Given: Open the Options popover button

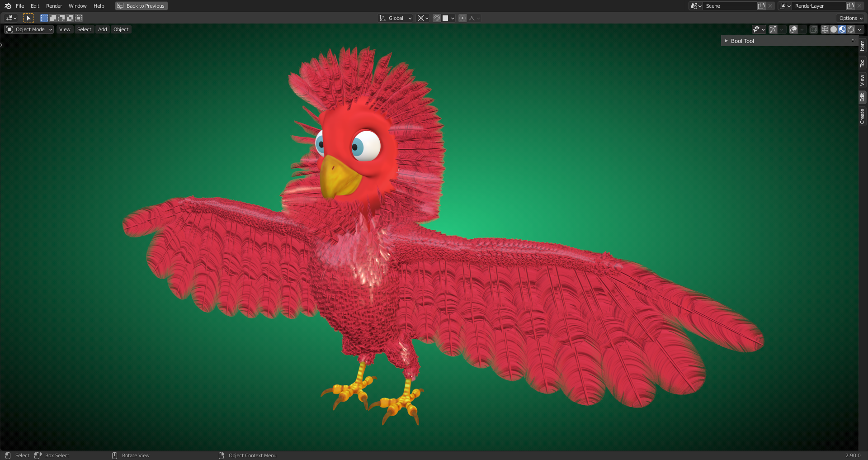Looking at the screenshot, I should [x=851, y=18].
